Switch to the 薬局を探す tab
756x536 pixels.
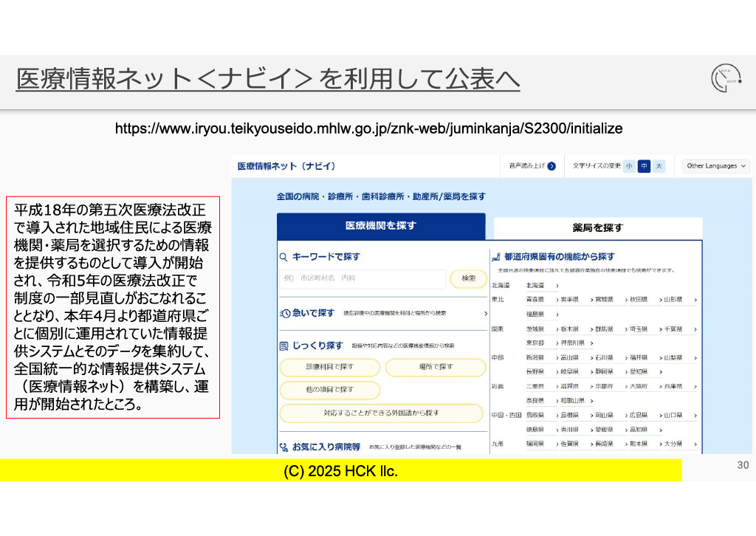[597, 227]
